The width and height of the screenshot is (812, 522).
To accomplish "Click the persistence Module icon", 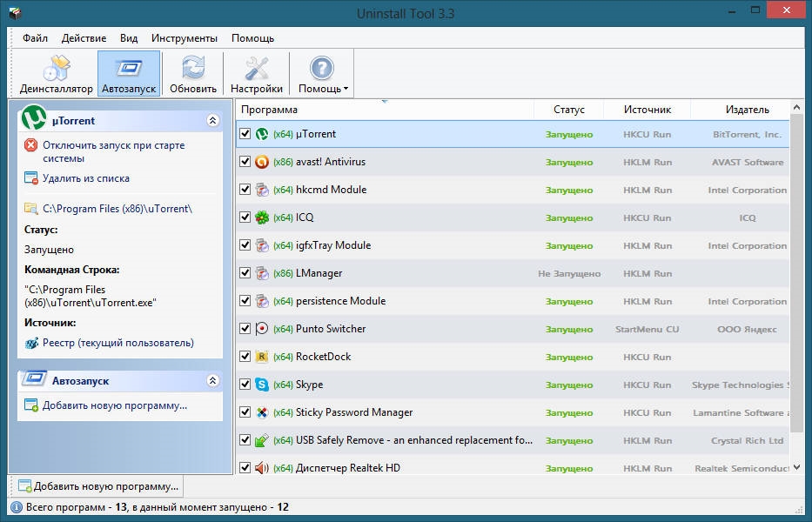I will pyautogui.click(x=262, y=301).
